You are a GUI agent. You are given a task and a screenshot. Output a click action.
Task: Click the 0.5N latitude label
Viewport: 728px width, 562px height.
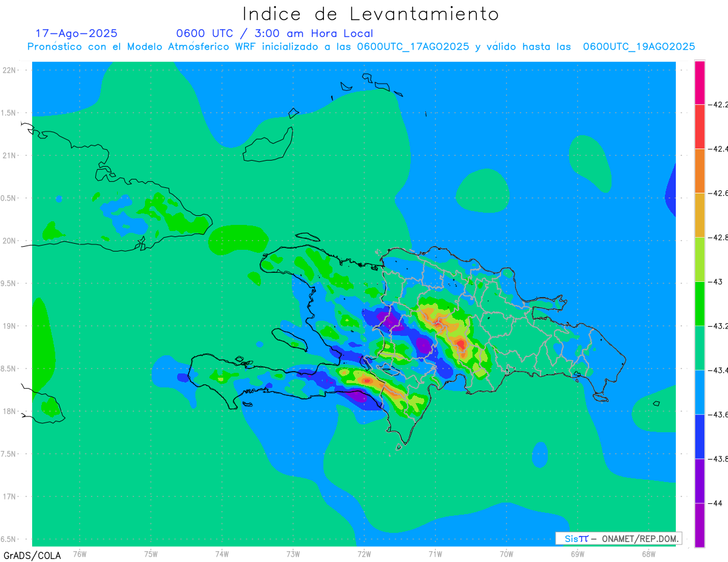tap(9, 198)
